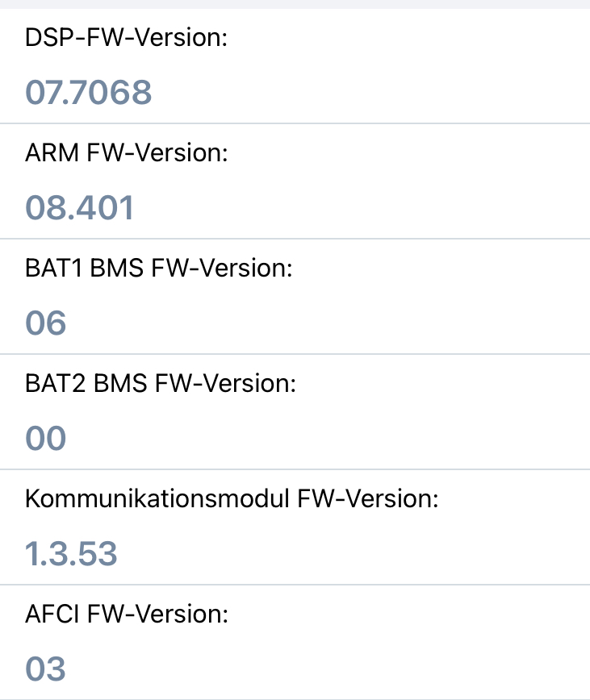
Task: Select the AFCI firmware value 03
Action: 46,669
